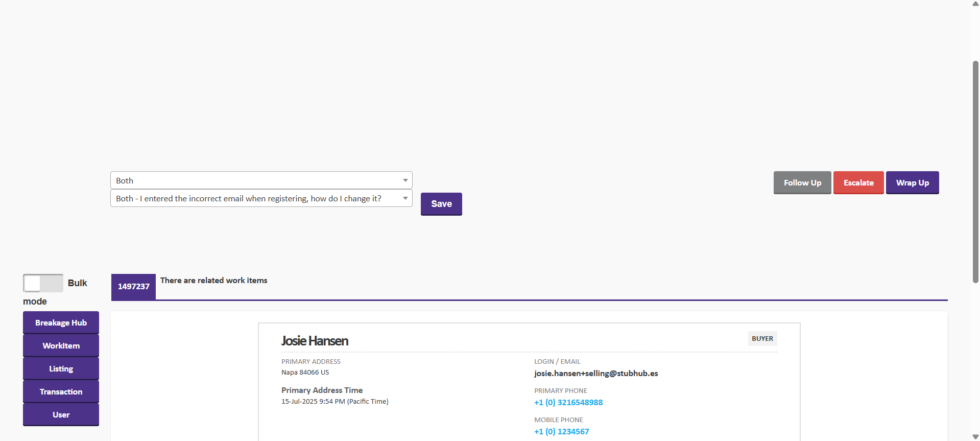Select the 1497237 work item tab
The height and width of the screenshot is (441, 980).
133,287
